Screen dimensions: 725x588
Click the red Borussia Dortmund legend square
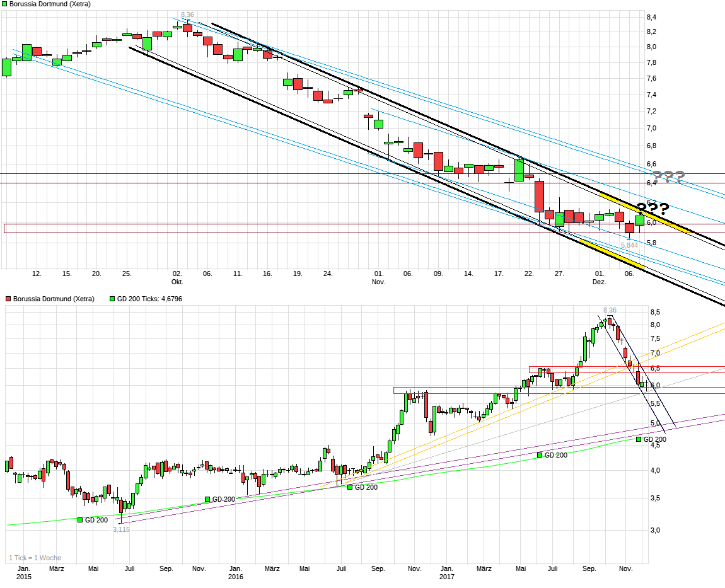tap(8, 299)
